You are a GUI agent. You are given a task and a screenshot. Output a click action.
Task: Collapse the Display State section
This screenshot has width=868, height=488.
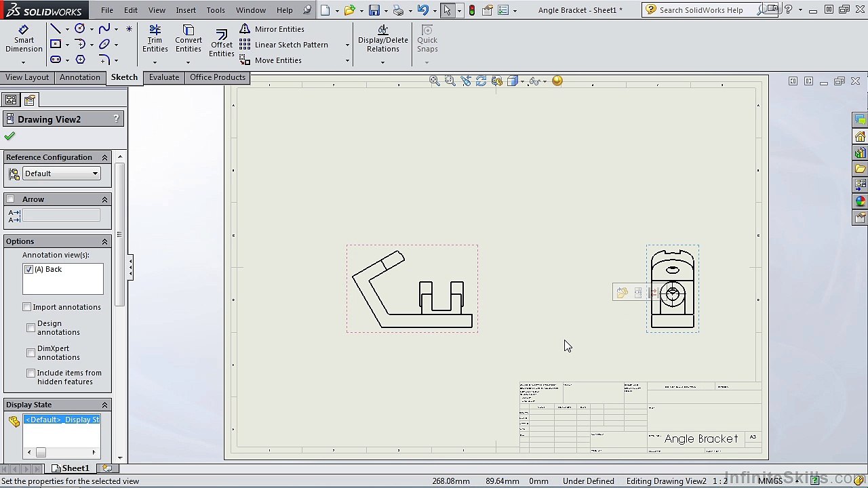point(104,405)
